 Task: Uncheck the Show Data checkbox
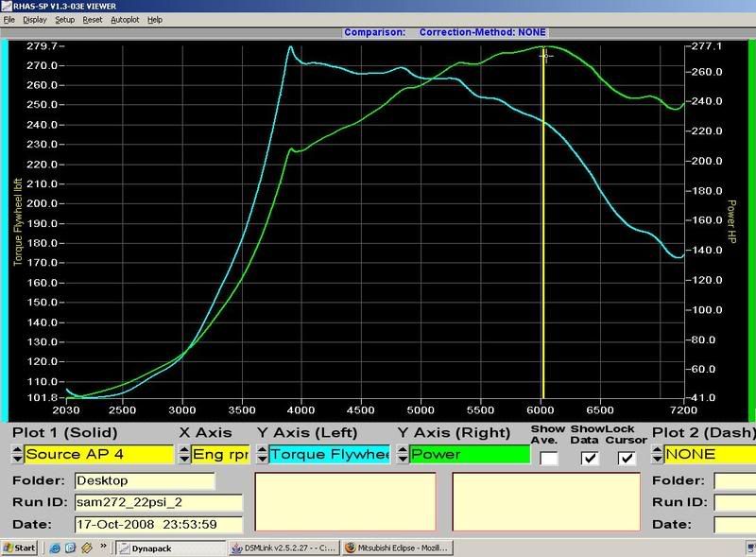click(590, 458)
